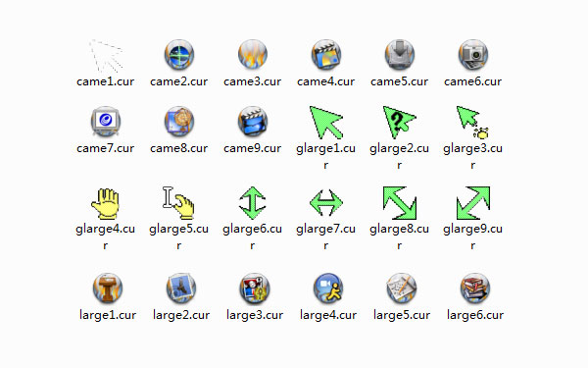The width and height of the screenshot is (588, 368).
Task: Select the came7.cur monitor icon
Action: coord(106,122)
